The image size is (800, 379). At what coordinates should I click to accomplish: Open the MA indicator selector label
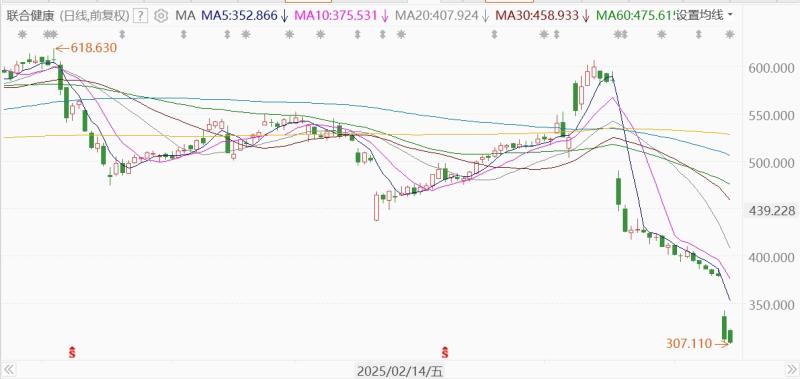pyautogui.click(x=185, y=16)
